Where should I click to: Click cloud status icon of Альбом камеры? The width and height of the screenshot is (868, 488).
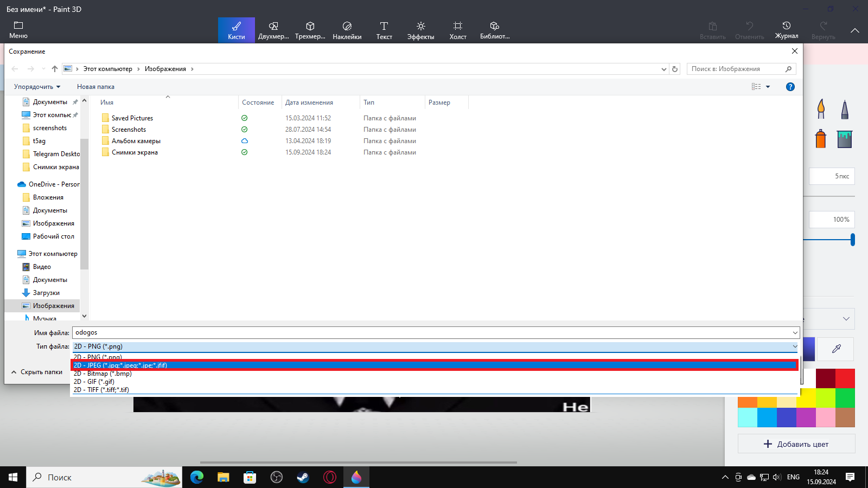[245, 141]
